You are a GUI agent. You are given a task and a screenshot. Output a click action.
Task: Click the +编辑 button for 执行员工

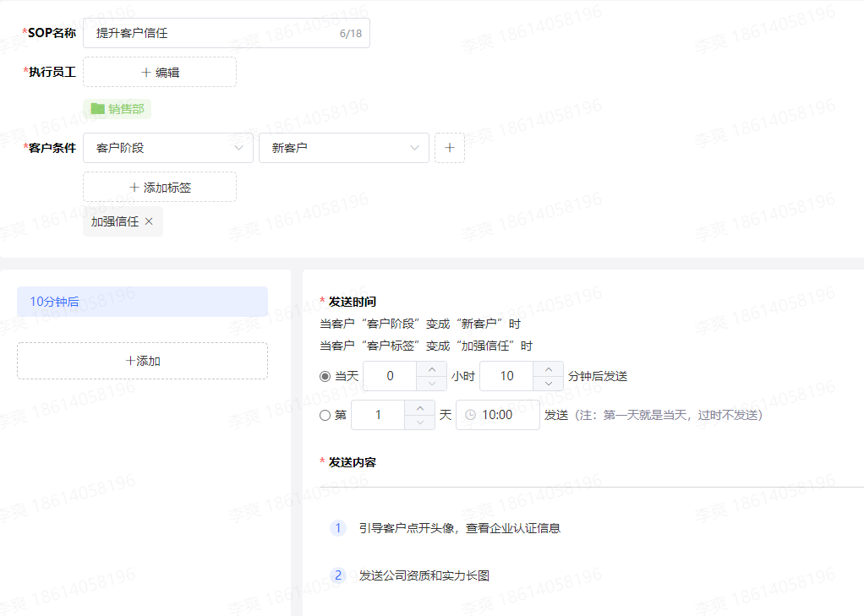pos(160,72)
